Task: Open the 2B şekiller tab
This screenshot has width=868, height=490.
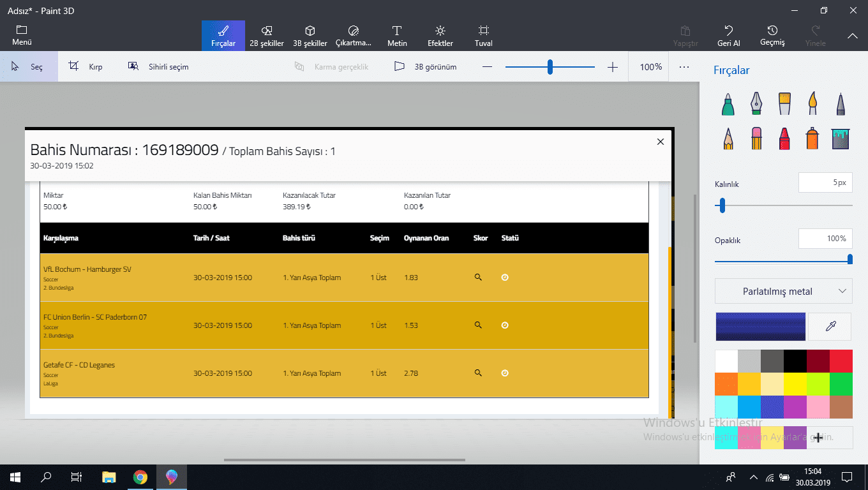Action: [x=267, y=36]
